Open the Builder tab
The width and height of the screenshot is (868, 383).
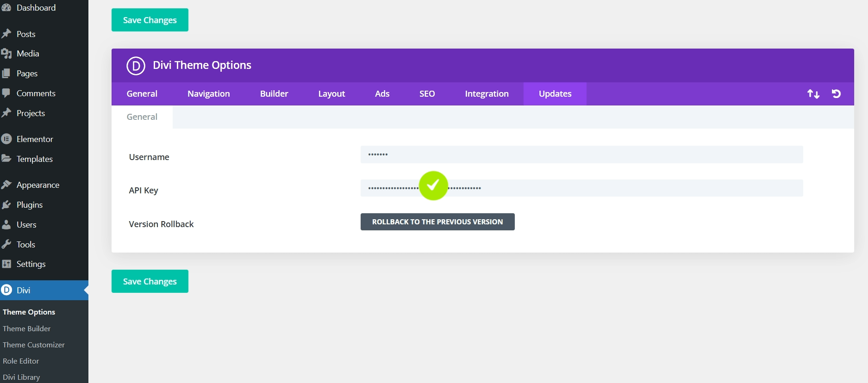[x=274, y=94]
